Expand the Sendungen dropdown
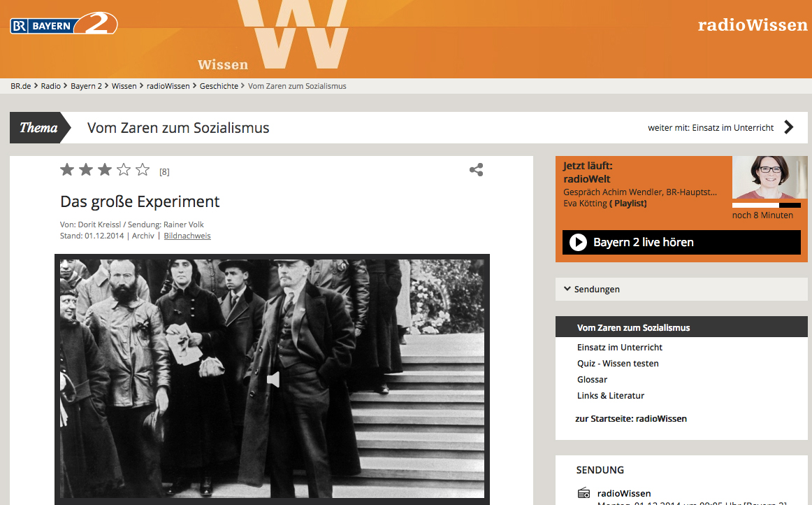812x505 pixels. click(681, 289)
